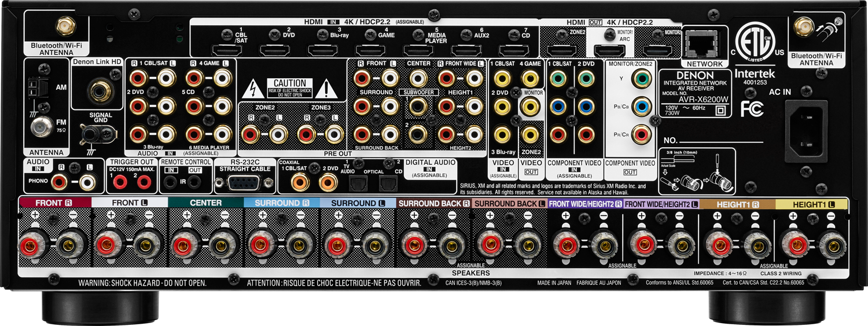
Task: Click the VIDEO OUT MONITOR yellow jack
Action: point(529,106)
